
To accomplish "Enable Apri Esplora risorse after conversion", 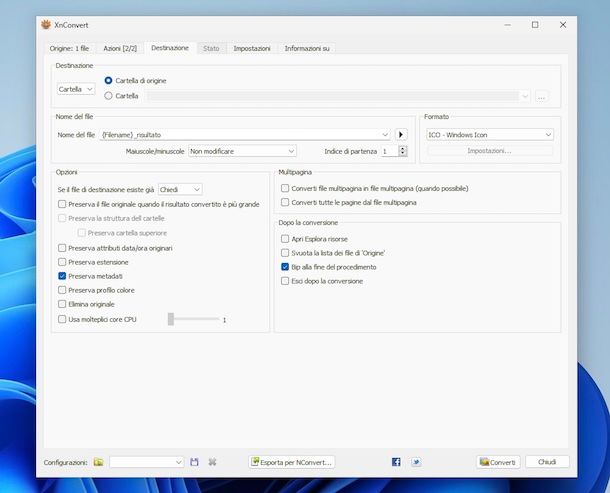I will (x=285, y=239).
